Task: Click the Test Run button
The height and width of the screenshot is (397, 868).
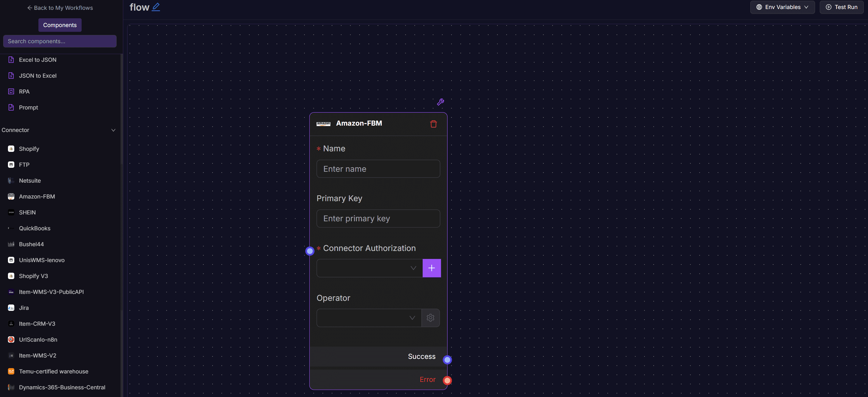Action: click(x=842, y=7)
